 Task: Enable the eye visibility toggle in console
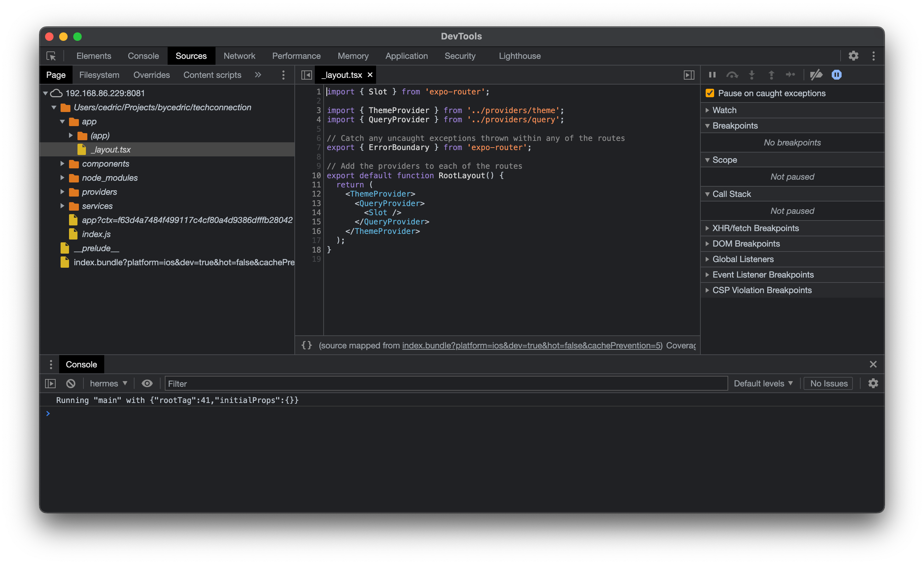click(x=147, y=383)
